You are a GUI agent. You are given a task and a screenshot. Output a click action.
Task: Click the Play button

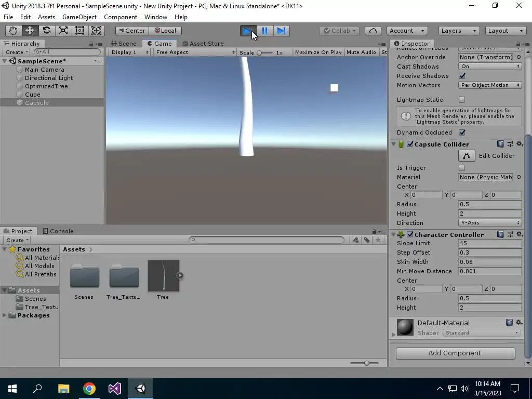pyautogui.click(x=248, y=31)
